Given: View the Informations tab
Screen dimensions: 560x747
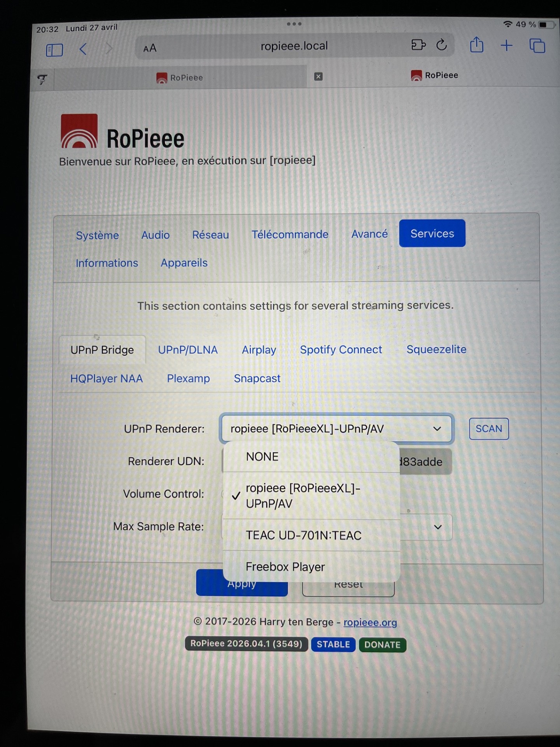Looking at the screenshot, I should click(x=107, y=263).
